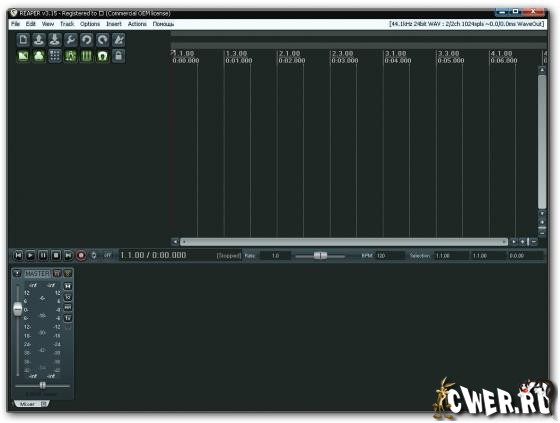560x423 pixels.
Task: Toggle ripple editing grid-dots icon
Action: 55,56
